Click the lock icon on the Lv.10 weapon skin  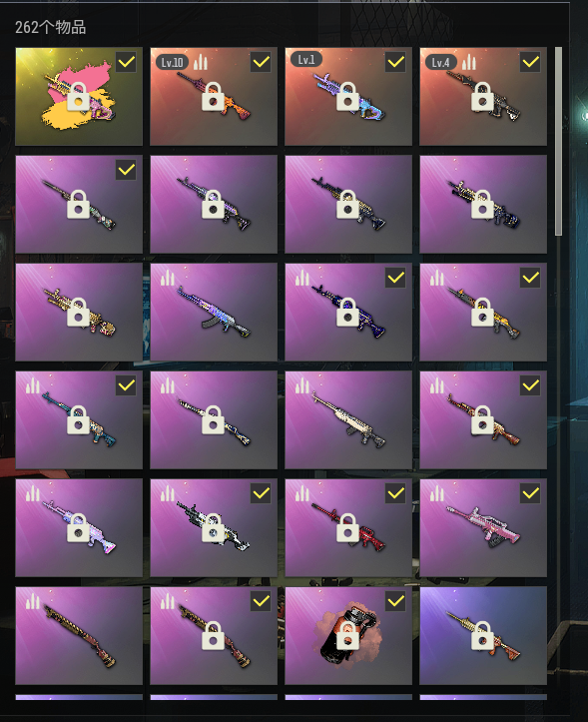tap(213, 97)
